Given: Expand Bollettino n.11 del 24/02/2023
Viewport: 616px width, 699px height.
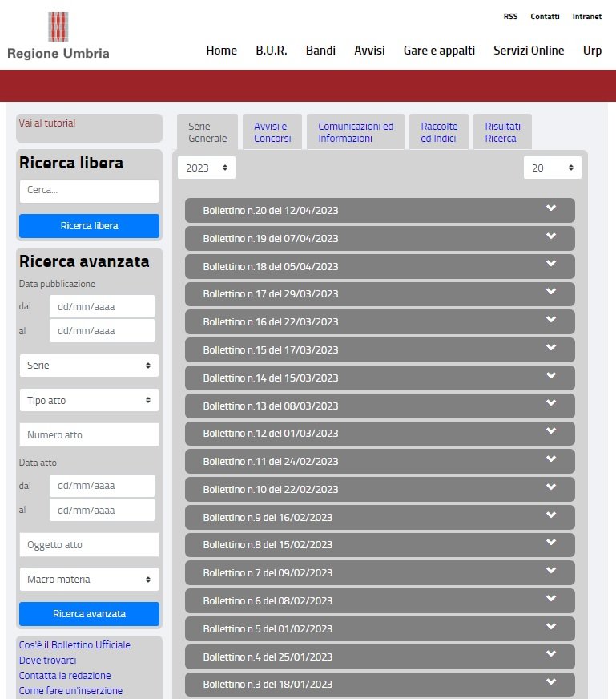Looking at the screenshot, I should pyautogui.click(x=380, y=462).
